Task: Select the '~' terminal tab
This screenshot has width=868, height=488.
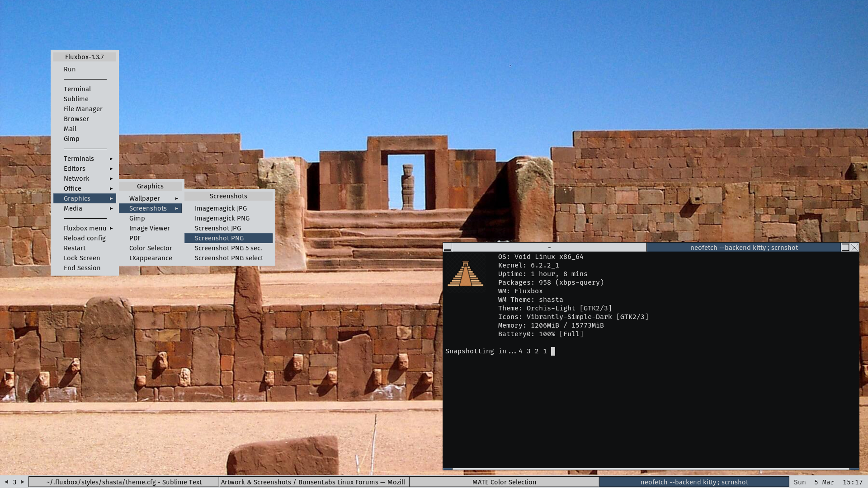Action: [549, 247]
